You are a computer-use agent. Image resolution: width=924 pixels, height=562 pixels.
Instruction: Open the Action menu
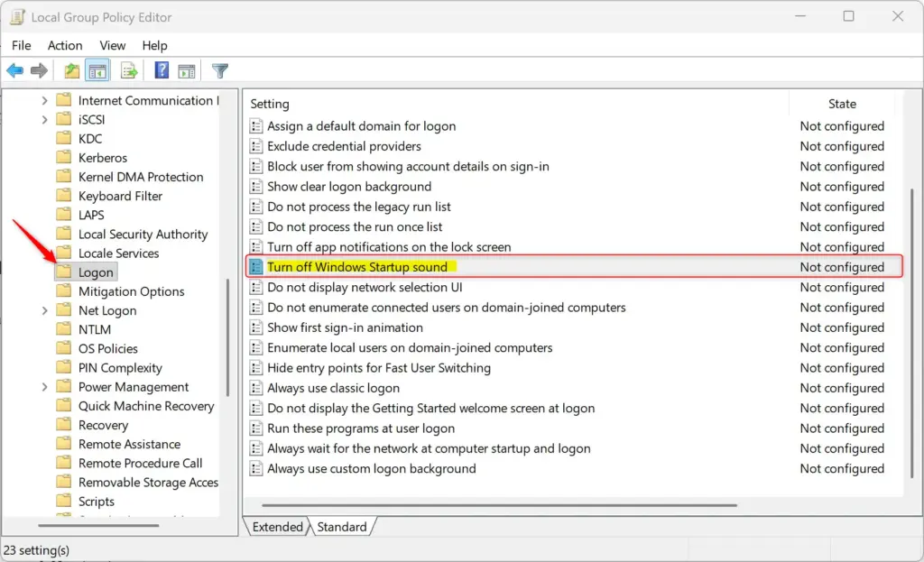(65, 45)
